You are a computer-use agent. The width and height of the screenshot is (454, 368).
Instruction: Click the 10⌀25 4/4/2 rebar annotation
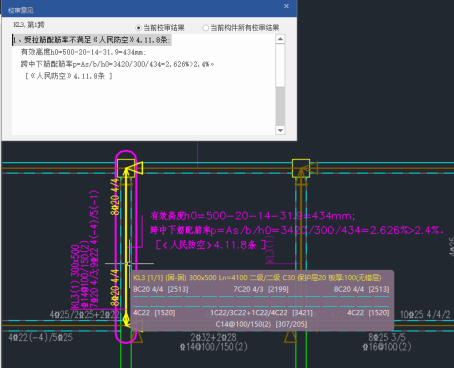[425, 314]
